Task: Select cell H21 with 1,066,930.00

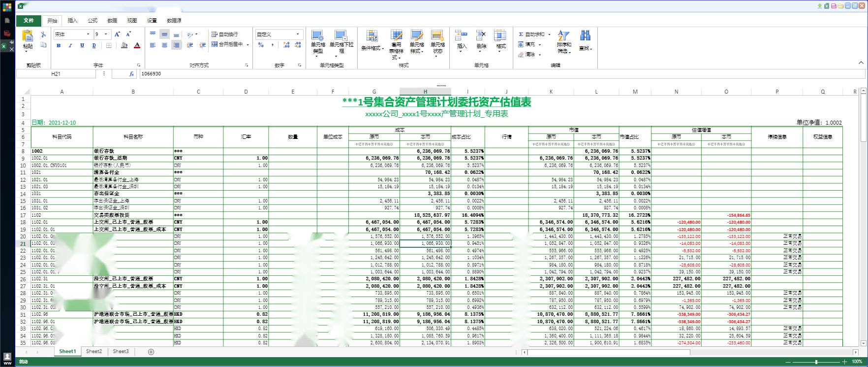Action: tap(425, 243)
